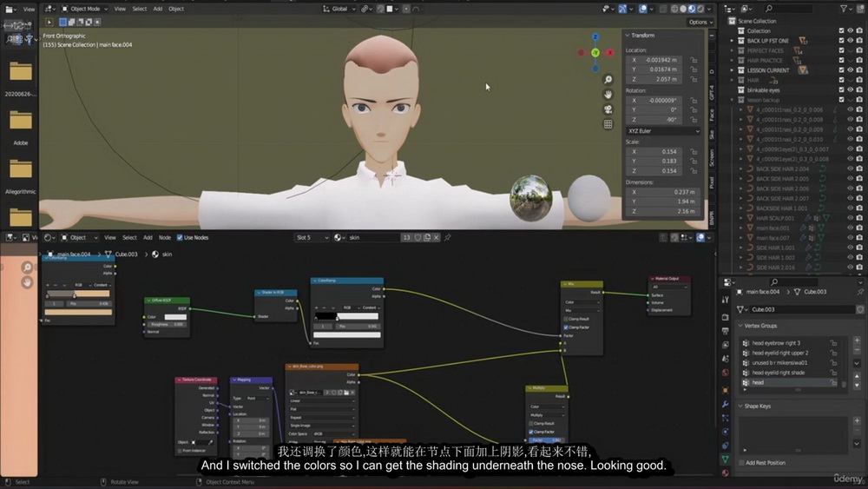Click Cube.003 in node editor breadcrumb
This screenshot has width=868, height=489.
(126, 254)
